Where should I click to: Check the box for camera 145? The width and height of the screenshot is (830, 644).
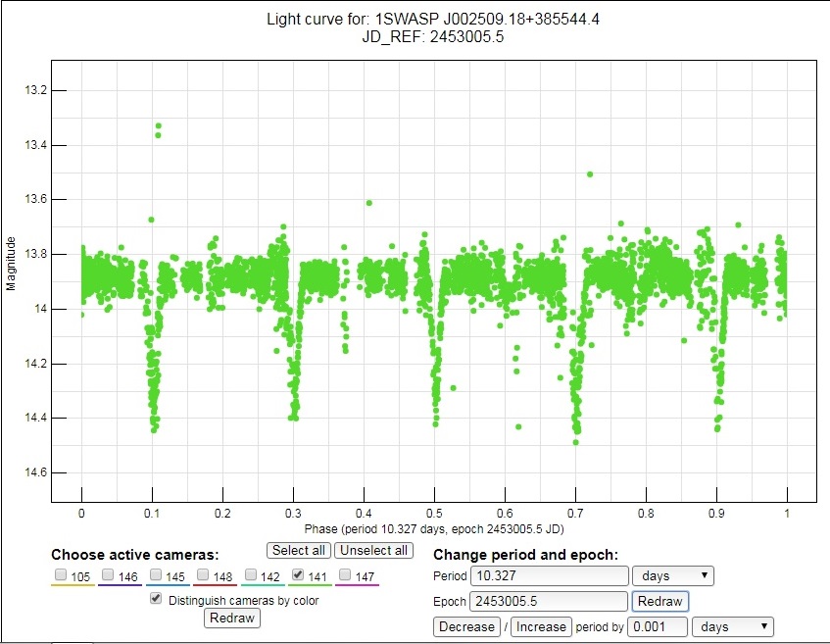(156, 575)
